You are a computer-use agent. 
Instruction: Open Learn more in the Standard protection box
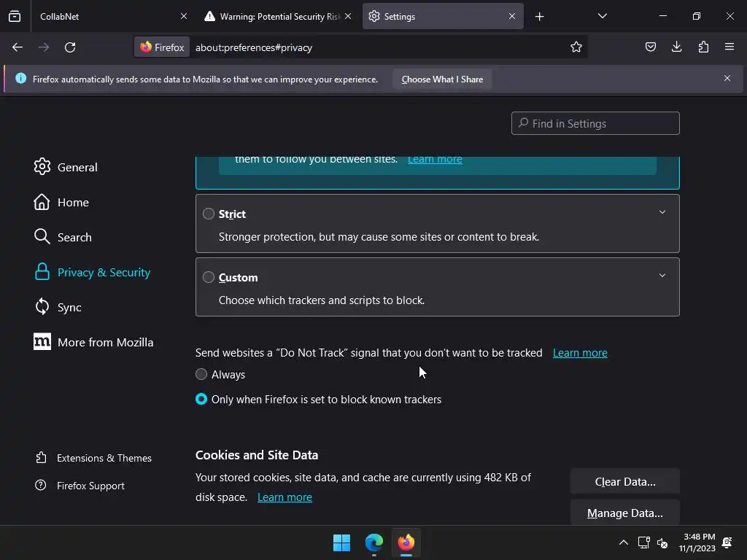(x=435, y=160)
